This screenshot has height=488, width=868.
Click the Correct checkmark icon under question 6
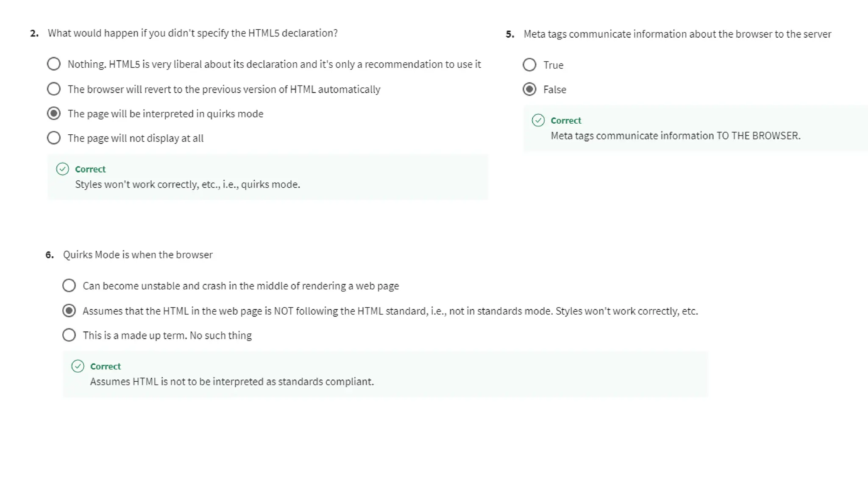[78, 366]
